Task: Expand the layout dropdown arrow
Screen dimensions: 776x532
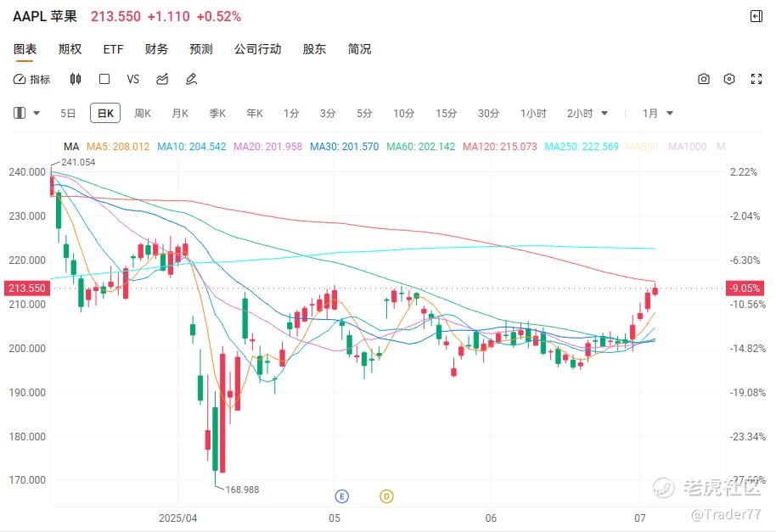Action: tap(37, 113)
